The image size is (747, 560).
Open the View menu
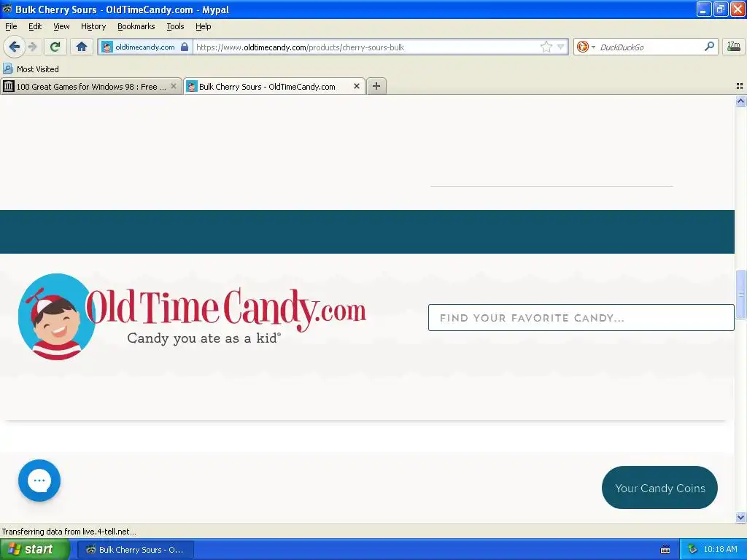tap(61, 26)
